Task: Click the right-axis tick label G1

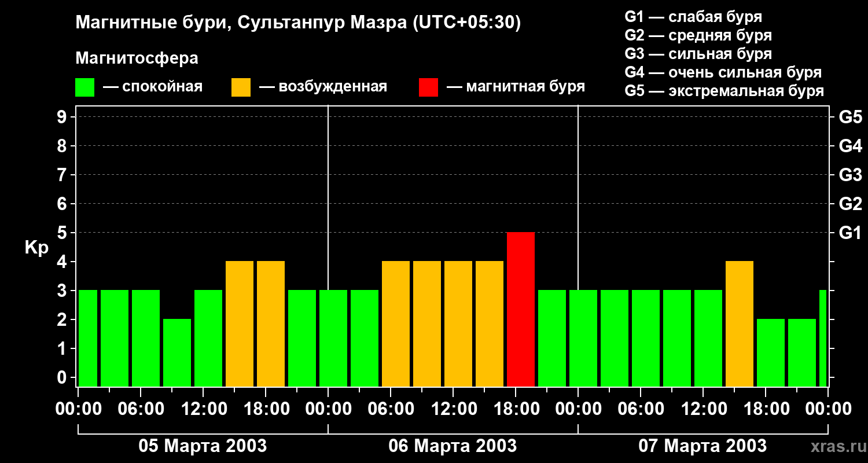Action: (850, 233)
